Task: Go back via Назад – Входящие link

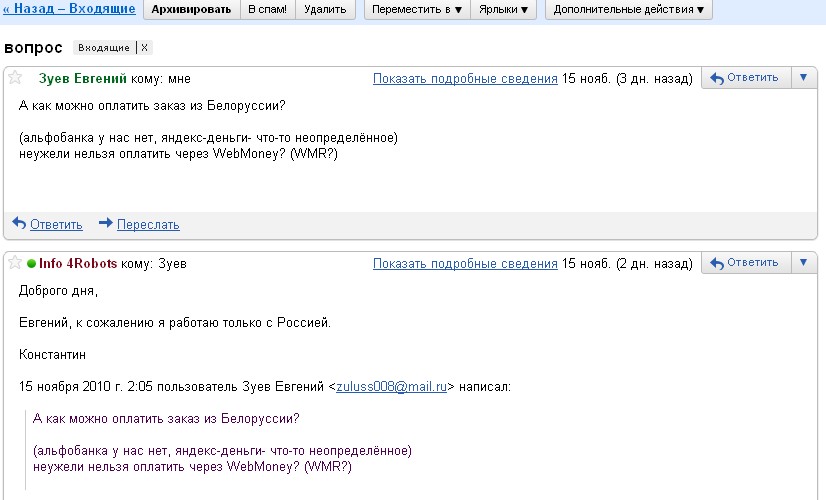Action: 69,9
